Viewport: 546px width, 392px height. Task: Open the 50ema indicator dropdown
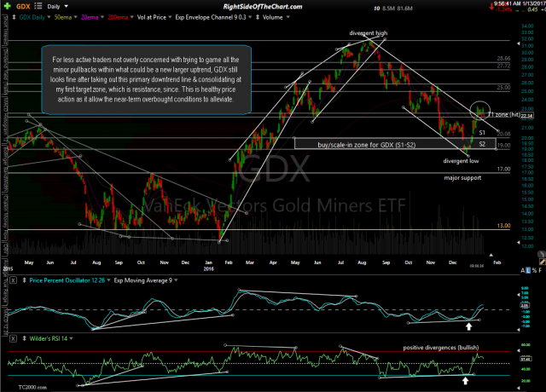coord(74,17)
